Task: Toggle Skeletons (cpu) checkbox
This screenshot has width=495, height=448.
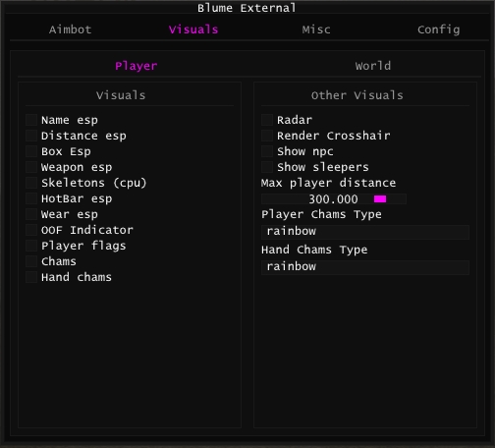Action: (31, 183)
